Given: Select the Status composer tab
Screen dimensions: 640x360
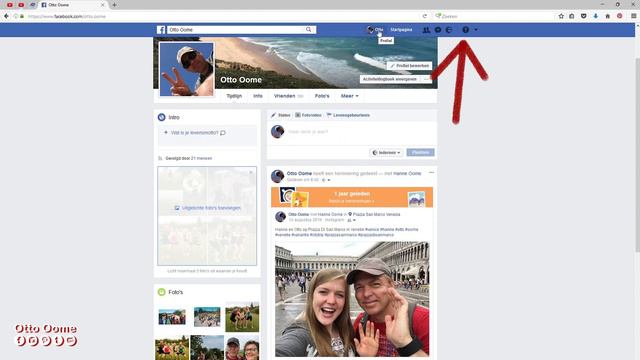Looking at the screenshot, I should point(281,115).
